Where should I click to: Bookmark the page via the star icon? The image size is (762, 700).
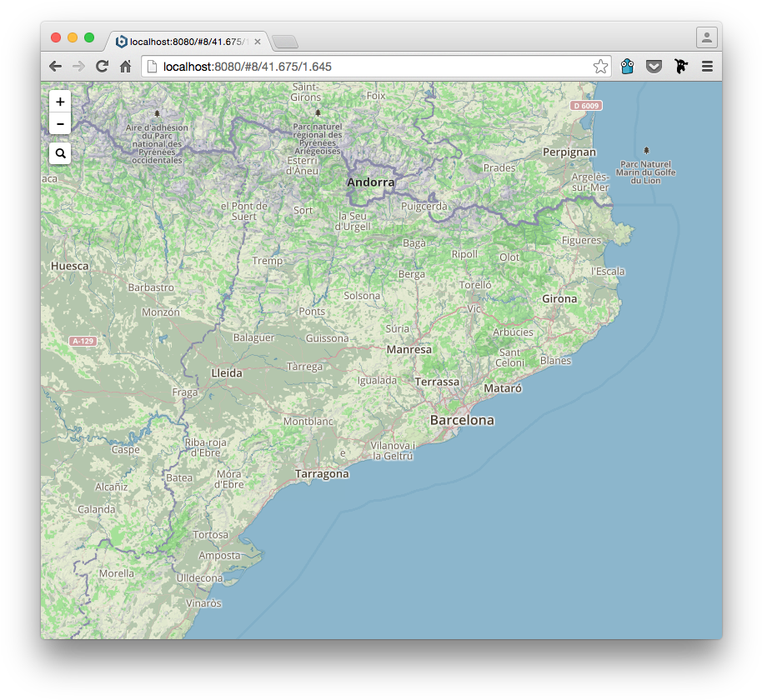(600, 65)
